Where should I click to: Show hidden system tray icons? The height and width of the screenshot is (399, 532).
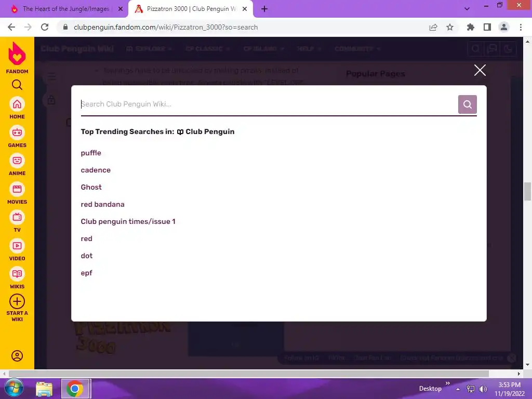[x=458, y=389]
